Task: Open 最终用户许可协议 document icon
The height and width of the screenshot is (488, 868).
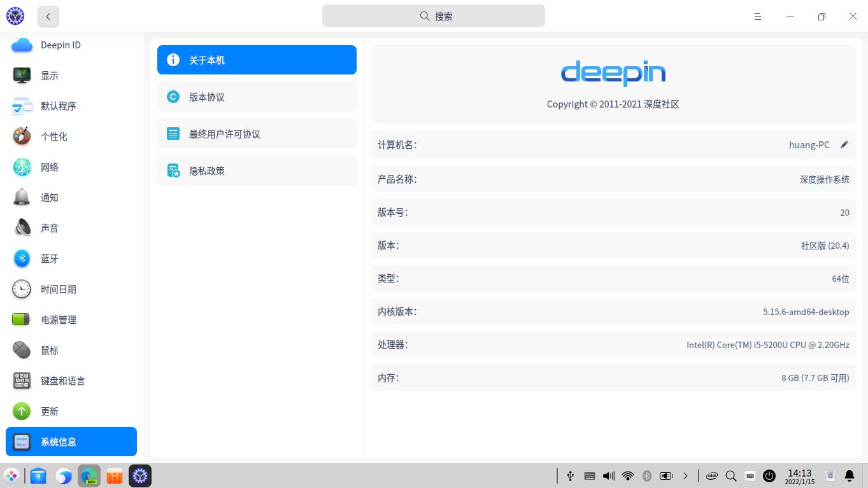Action: coord(173,134)
